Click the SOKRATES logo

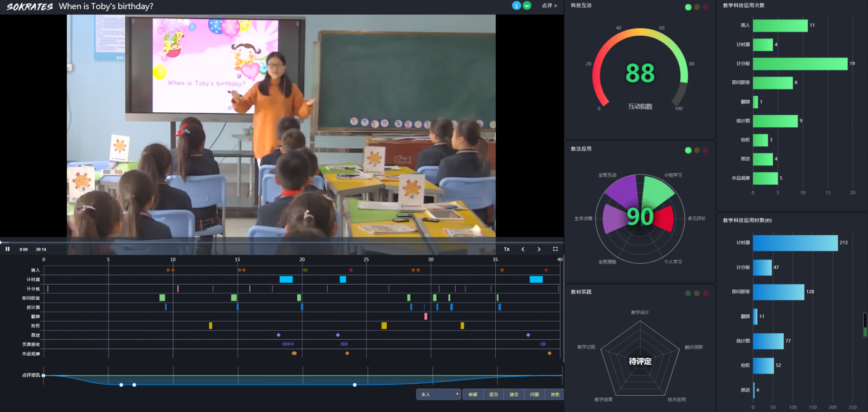point(29,7)
